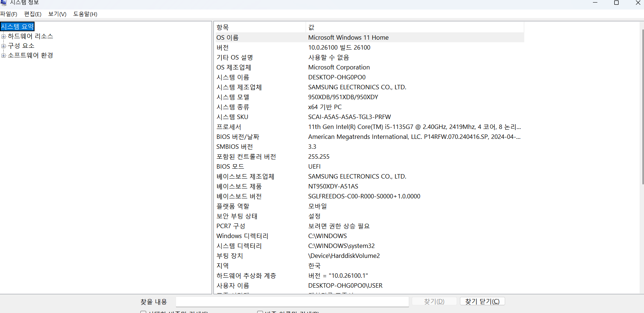Expand the 소프트웨어 환경 tree node
Image resolution: width=644 pixels, height=313 pixels.
pos(4,55)
